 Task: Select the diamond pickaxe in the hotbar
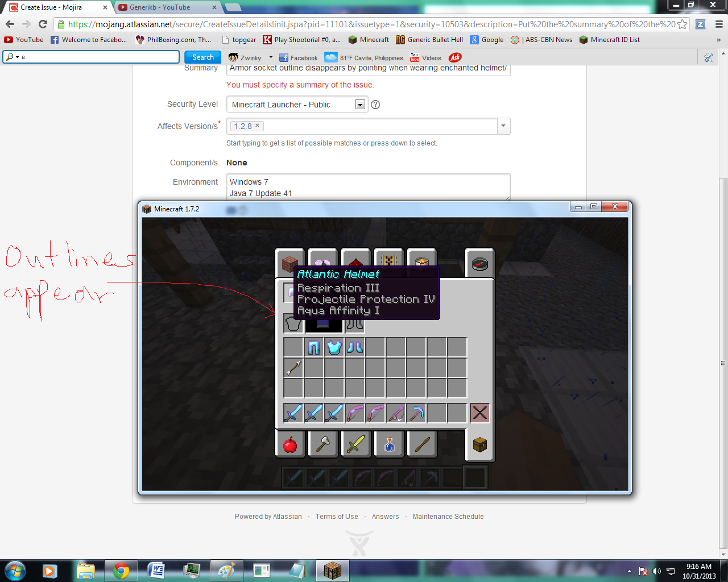tap(416, 413)
